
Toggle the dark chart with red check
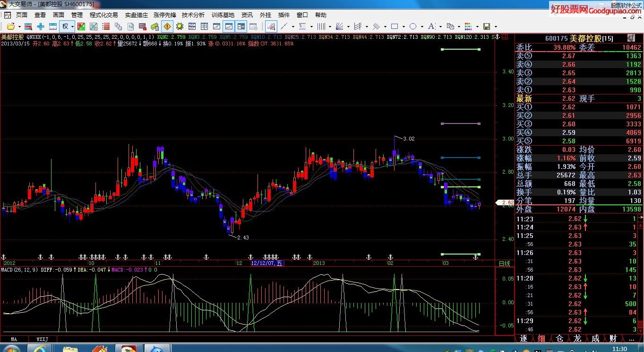[143, 26]
